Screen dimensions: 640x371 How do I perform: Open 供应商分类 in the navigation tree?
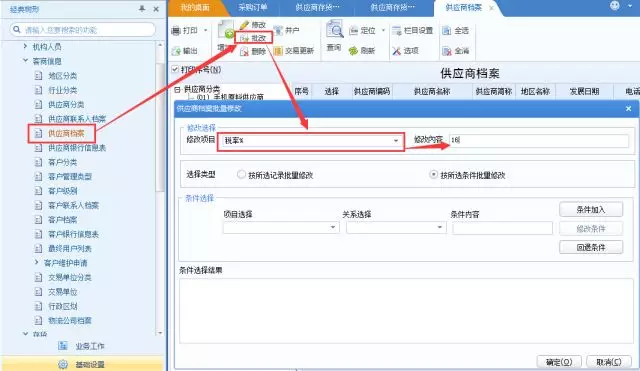pyautogui.click(x=66, y=104)
